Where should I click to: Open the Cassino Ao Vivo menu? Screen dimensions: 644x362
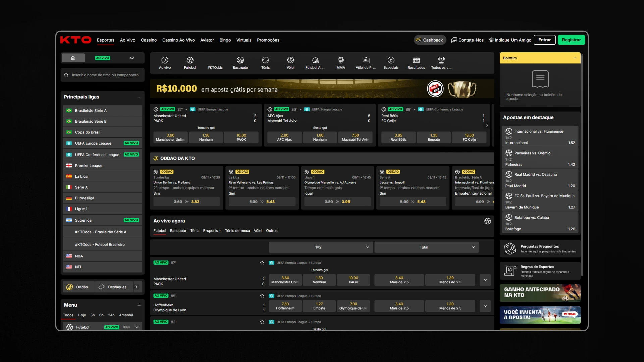pyautogui.click(x=178, y=40)
